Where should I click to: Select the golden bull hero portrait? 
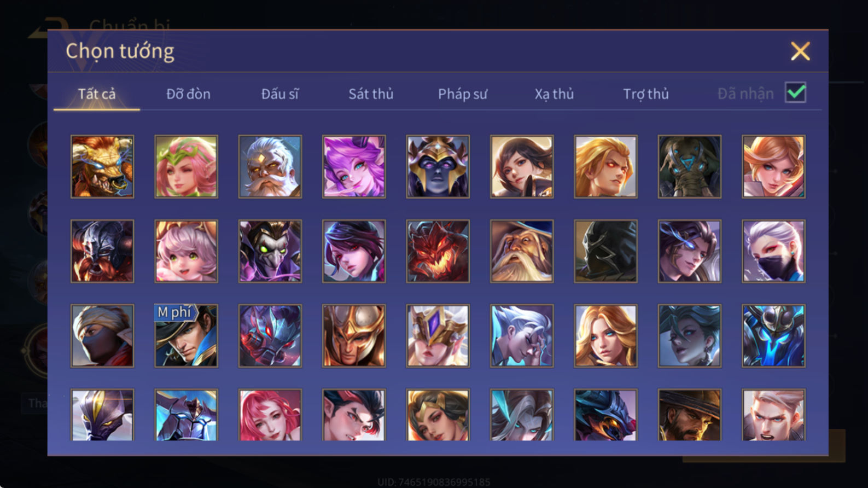tap(102, 167)
